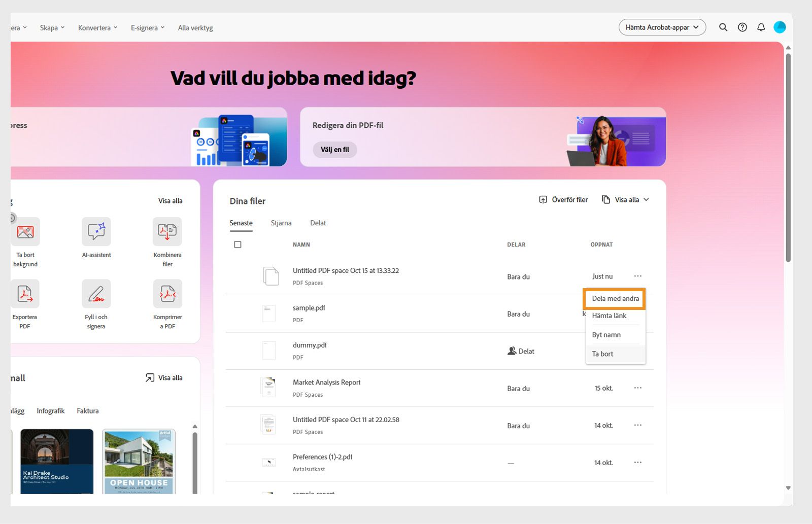Select the AI-assistent tool

pyautogui.click(x=96, y=238)
